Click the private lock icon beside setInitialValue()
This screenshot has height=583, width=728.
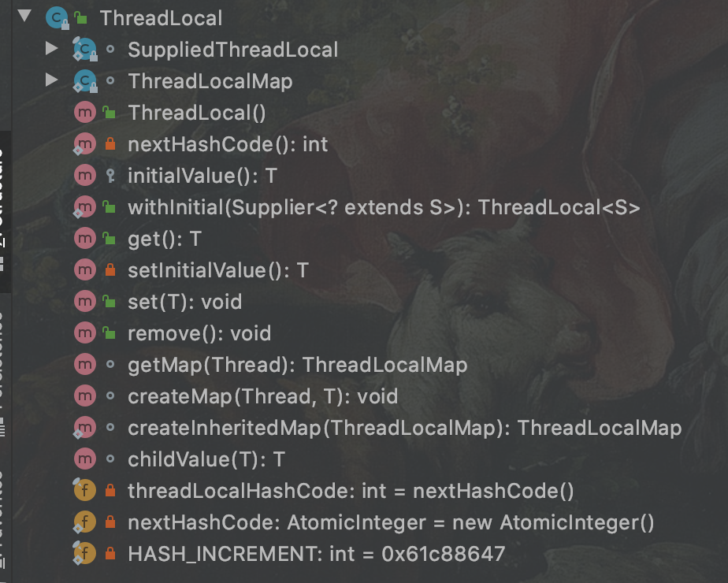(x=110, y=269)
